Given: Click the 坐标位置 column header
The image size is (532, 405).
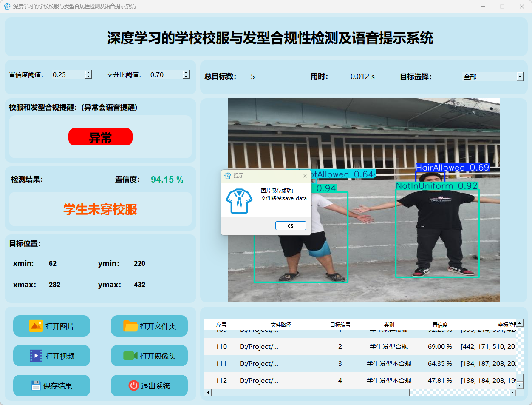Looking at the screenshot, I should 487,325.
